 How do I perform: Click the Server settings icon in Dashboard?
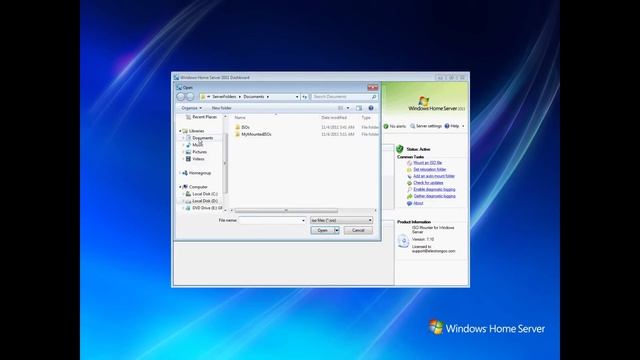pos(412,126)
